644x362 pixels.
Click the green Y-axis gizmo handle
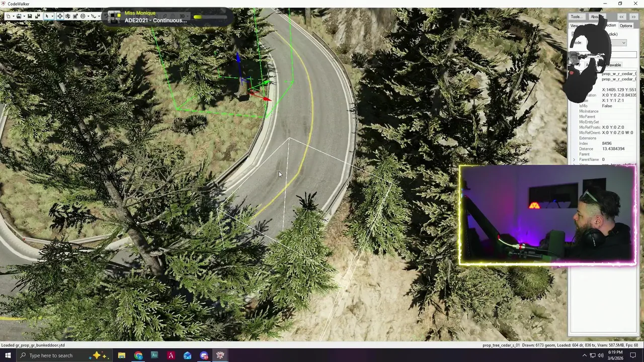266,83
